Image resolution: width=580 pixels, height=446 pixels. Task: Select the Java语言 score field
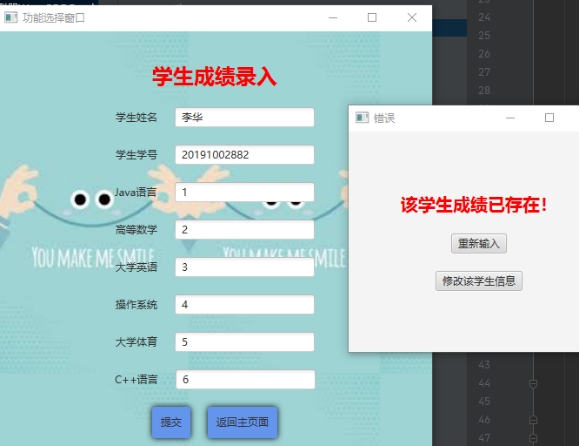[x=245, y=192]
